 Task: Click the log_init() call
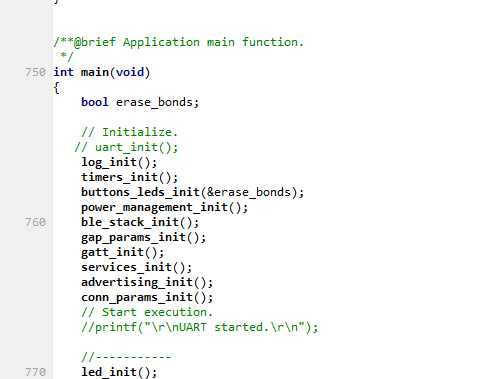119,162
